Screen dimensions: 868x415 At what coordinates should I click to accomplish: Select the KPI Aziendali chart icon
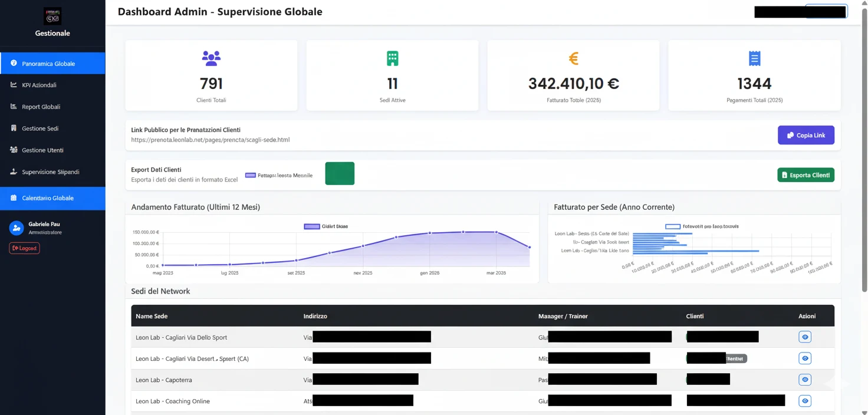tap(13, 84)
